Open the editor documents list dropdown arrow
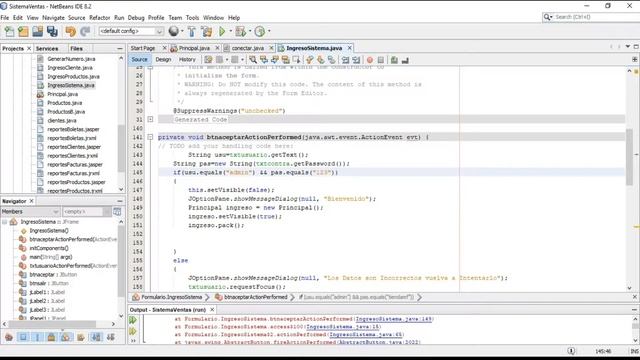Image resolution: width=640 pixels, height=360 pixels. (x=628, y=47)
